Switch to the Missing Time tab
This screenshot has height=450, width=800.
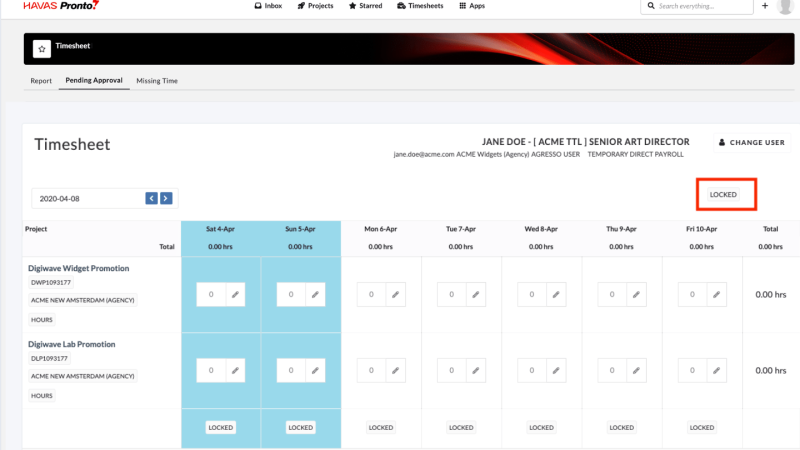[157, 81]
